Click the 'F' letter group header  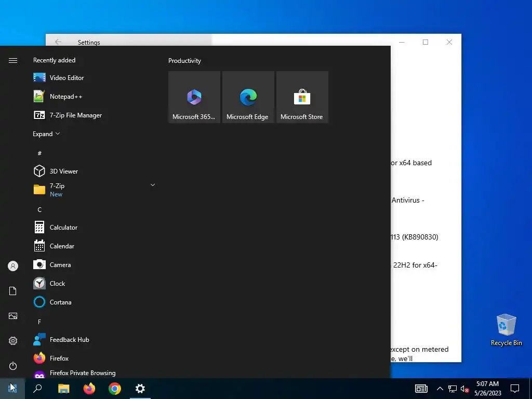tap(39, 322)
